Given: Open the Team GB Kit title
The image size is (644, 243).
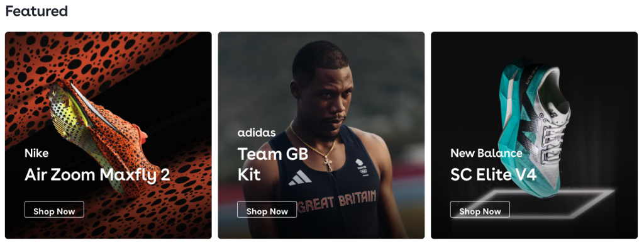Looking at the screenshot, I should click(273, 164).
